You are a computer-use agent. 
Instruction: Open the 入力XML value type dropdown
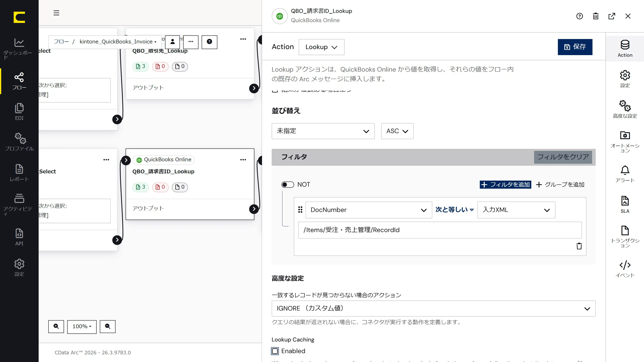click(x=516, y=210)
